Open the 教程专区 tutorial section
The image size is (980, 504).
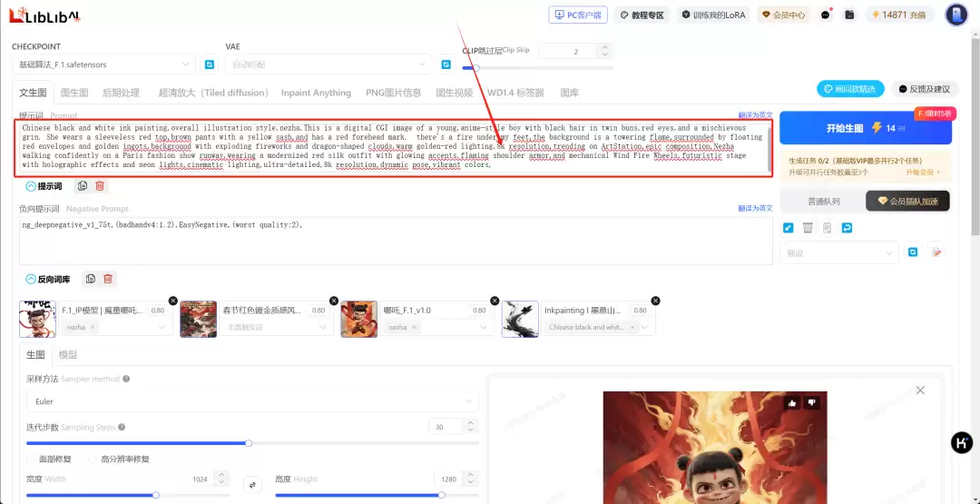(642, 15)
